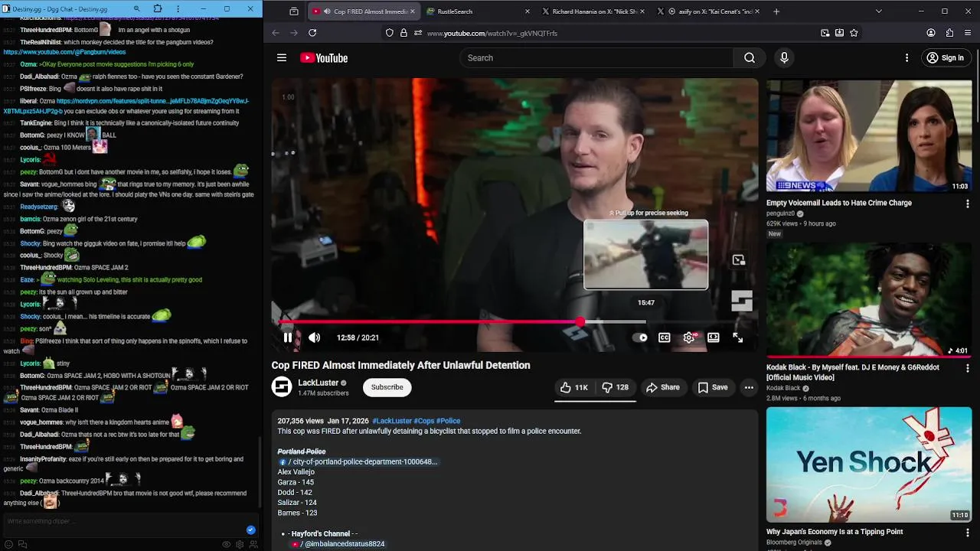Click shield tracking protection icon

click(390, 33)
